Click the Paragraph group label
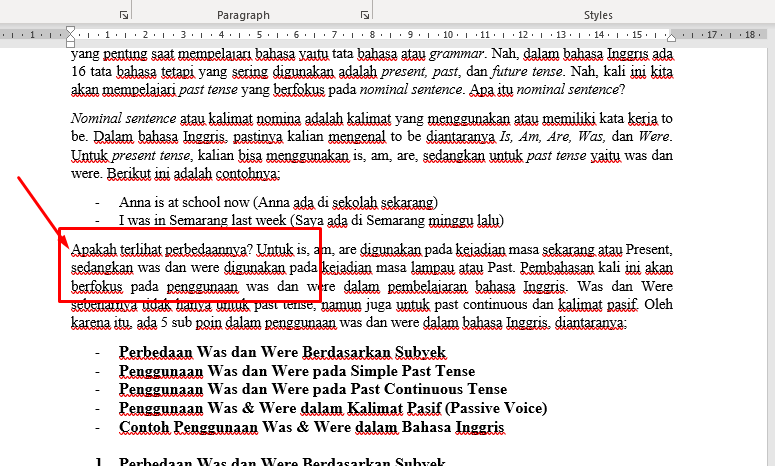775x466 pixels. click(x=243, y=16)
